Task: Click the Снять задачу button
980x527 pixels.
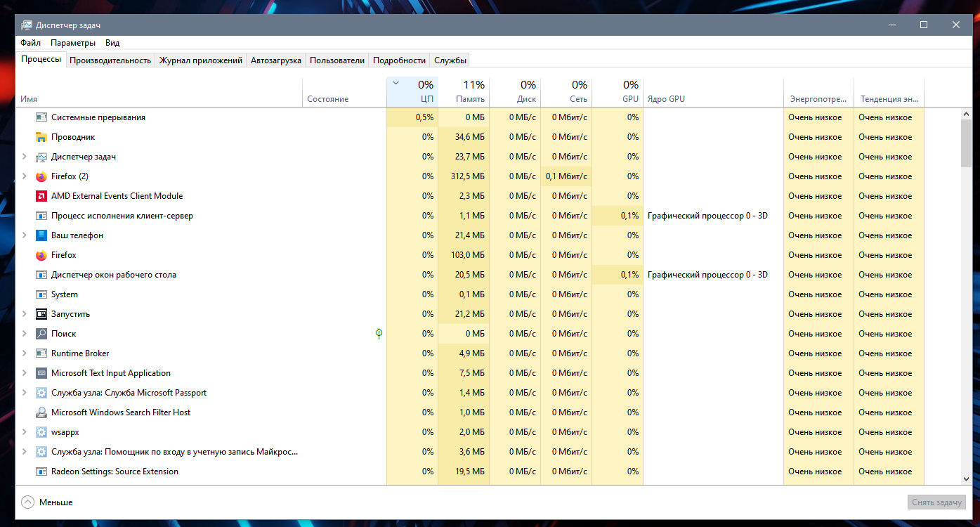Action: (936, 502)
